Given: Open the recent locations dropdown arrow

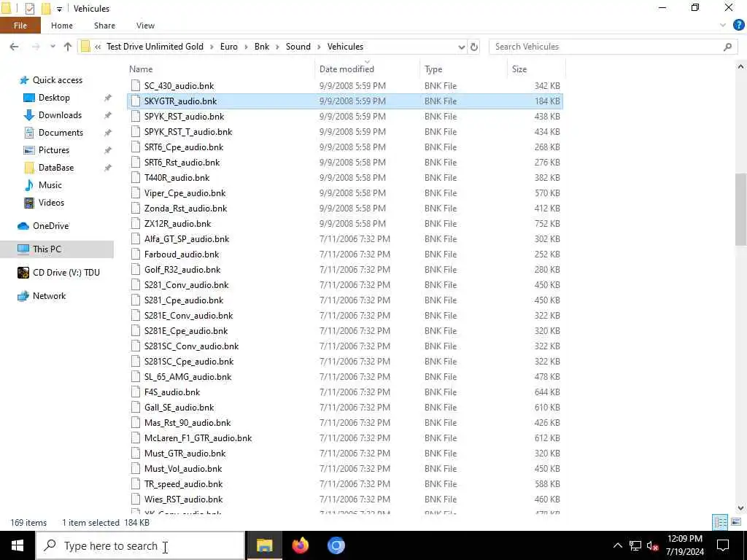Looking at the screenshot, I should [x=53, y=47].
